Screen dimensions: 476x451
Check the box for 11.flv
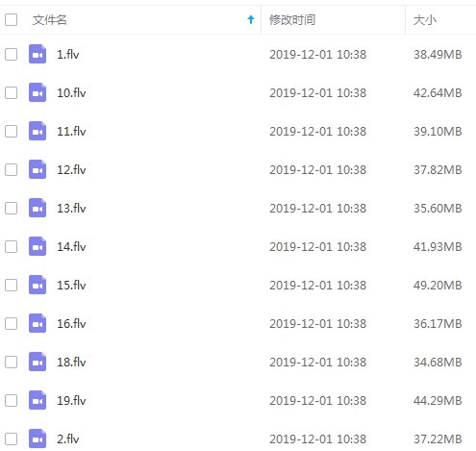[x=11, y=132]
